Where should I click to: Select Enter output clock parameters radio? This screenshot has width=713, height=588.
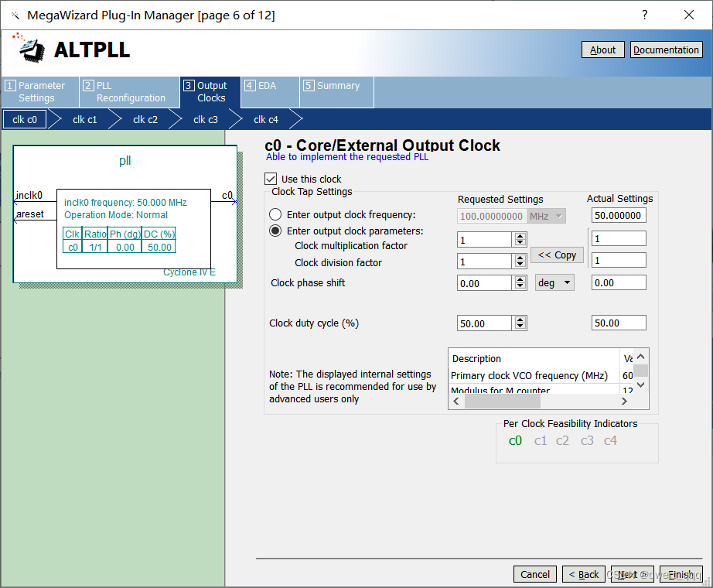275,231
